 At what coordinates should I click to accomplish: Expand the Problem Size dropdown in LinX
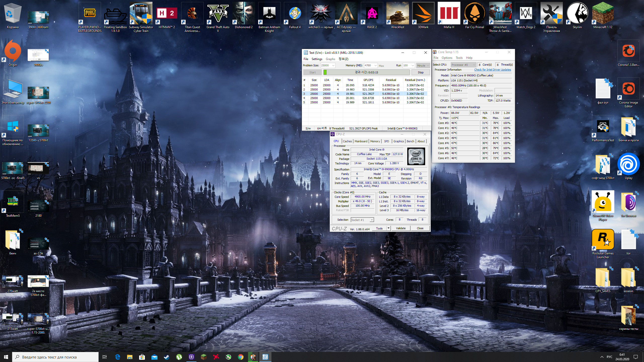(x=333, y=66)
